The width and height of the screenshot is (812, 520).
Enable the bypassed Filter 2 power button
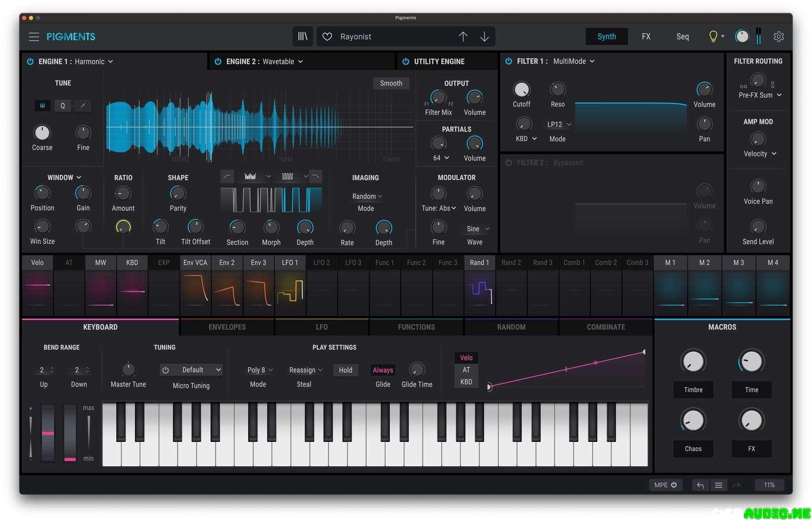509,162
